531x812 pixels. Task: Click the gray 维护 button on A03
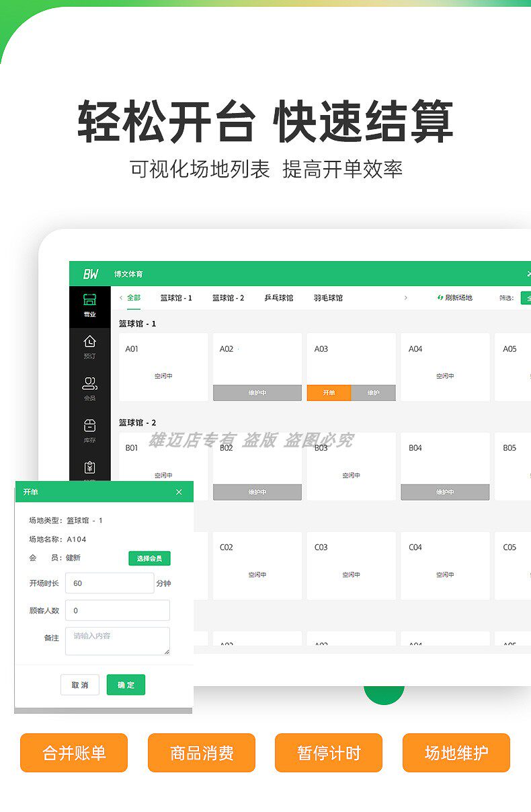click(x=373, y=392)
